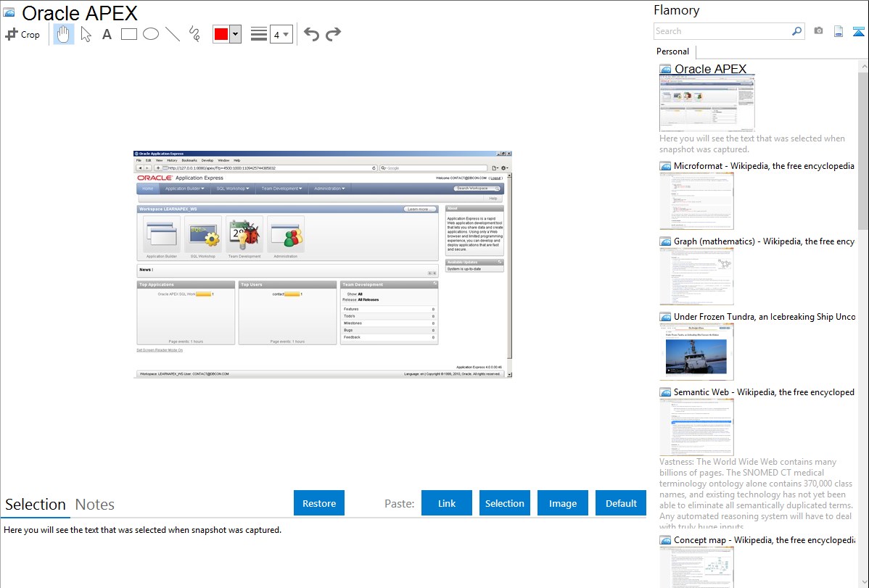Screen dimensions: 869x588
Task: Click the Vastness description text under Semantic Web
Action: tap(756, 494)
